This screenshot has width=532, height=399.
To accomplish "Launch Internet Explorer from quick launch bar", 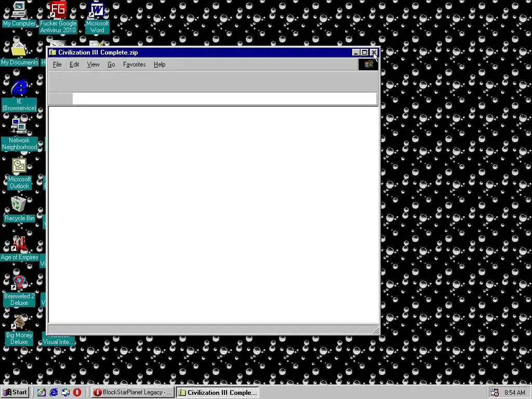I will [54, 392].
